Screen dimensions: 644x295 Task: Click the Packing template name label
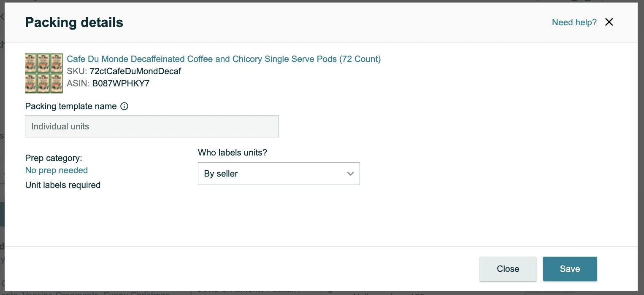point(71,106)
